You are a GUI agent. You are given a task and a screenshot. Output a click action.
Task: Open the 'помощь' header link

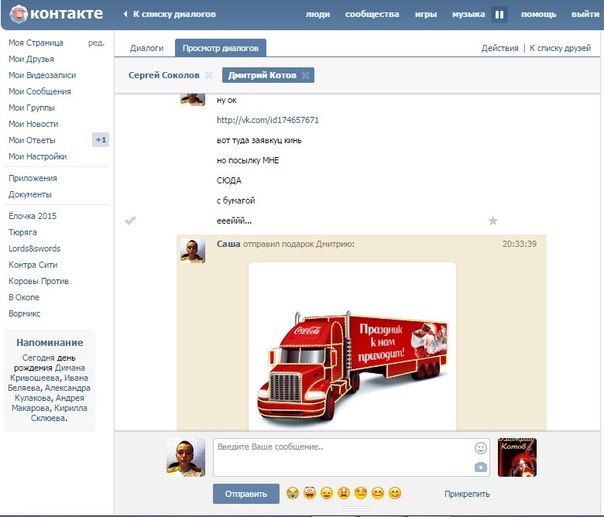coord(539,14)
